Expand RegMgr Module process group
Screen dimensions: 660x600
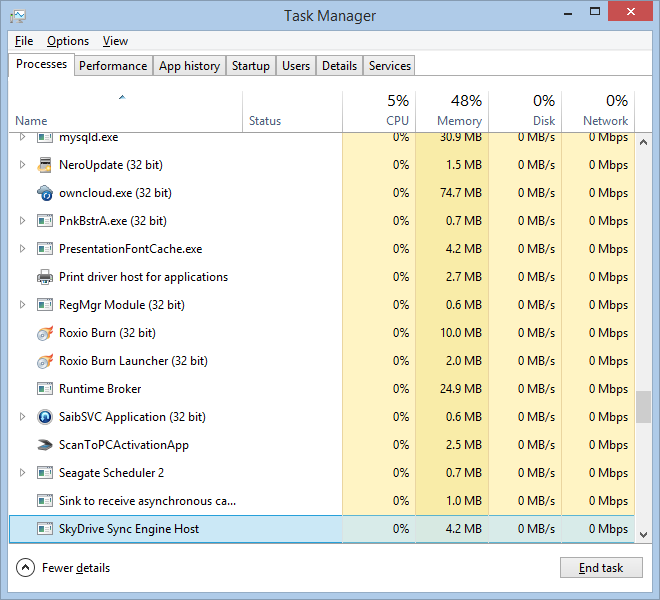point(22,305)
